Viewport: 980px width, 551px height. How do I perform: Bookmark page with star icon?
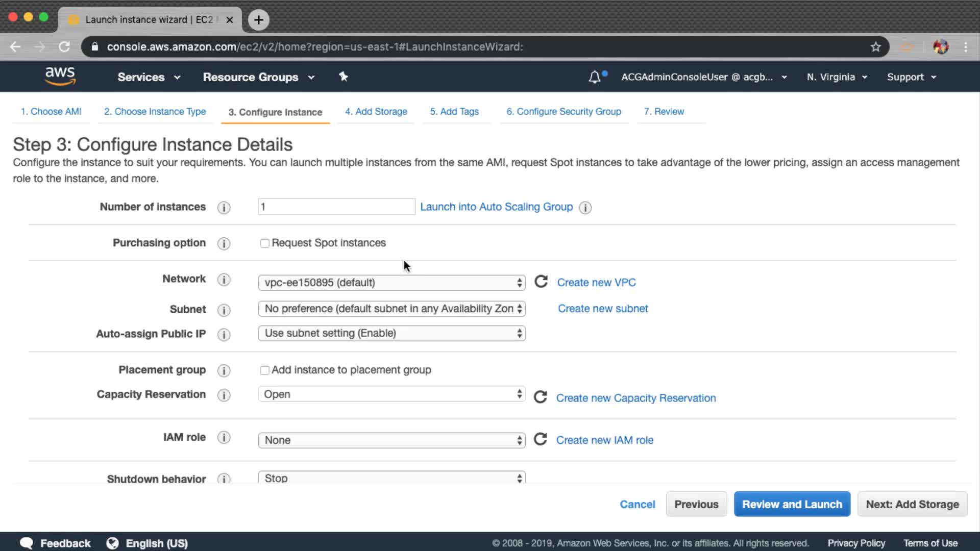point(876,47)
